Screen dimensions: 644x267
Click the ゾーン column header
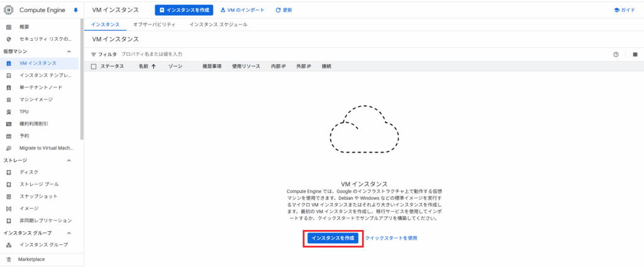[175, 67]
